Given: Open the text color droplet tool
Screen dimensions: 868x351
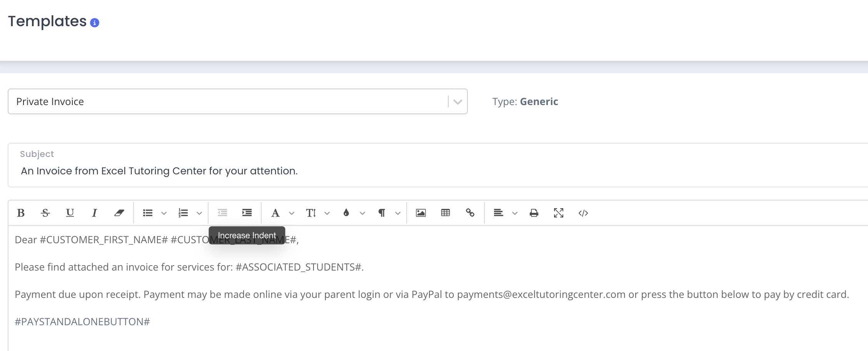Looking at the screenshot, I should (x=346, y=213).
